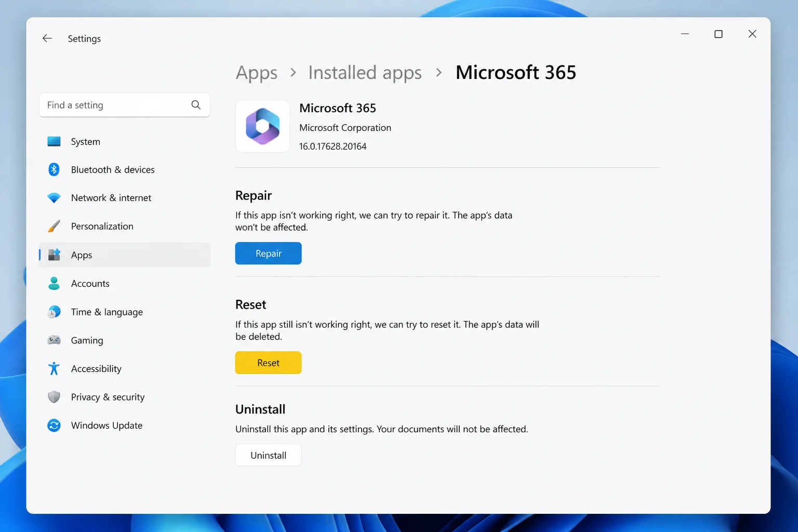This screenshot has width=798, height=532.
Task: Click the Uninstall section heading
Action: pos(260,409)
